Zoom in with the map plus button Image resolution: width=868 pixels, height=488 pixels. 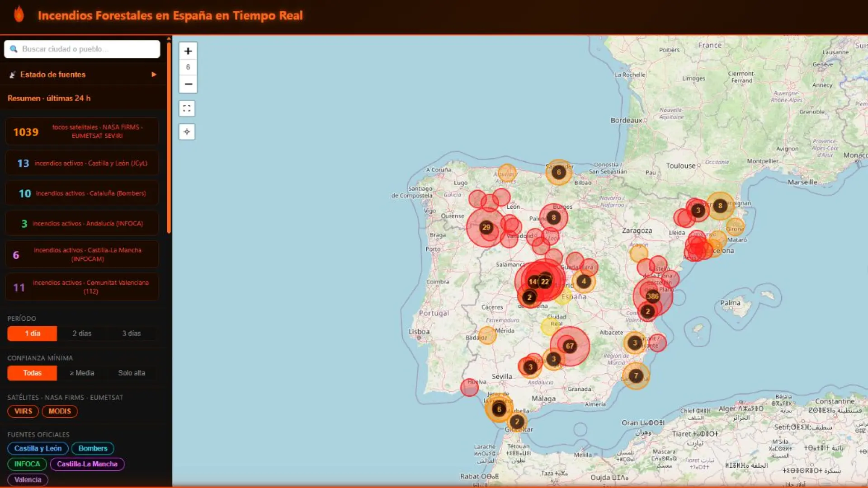tap(188, 51)
